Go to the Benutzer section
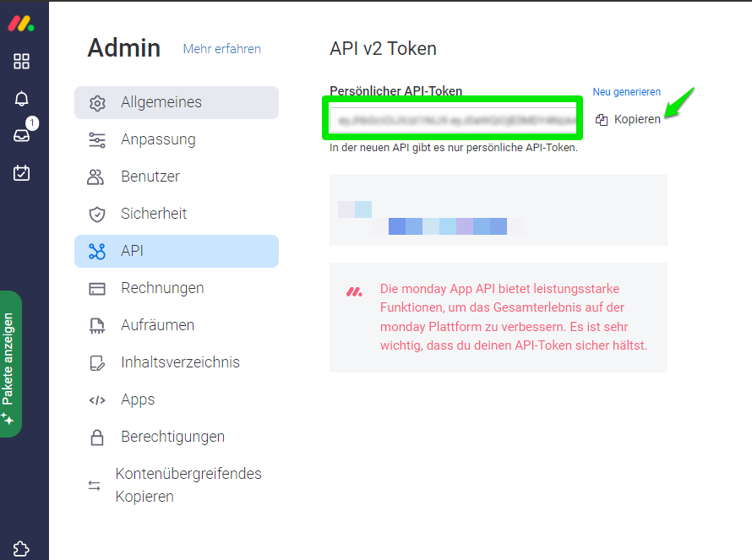Viewport: 752px width, 560px height. pyautogui.click(x=177, y=177)
